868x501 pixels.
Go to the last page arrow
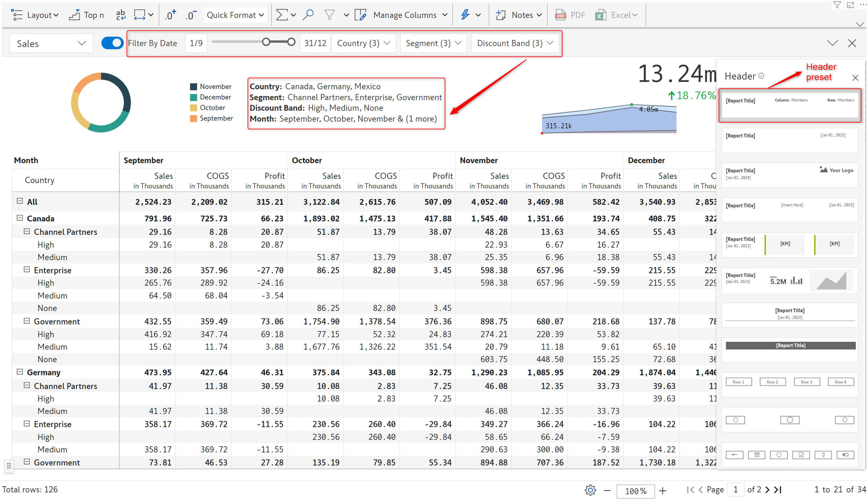[778, 490]
